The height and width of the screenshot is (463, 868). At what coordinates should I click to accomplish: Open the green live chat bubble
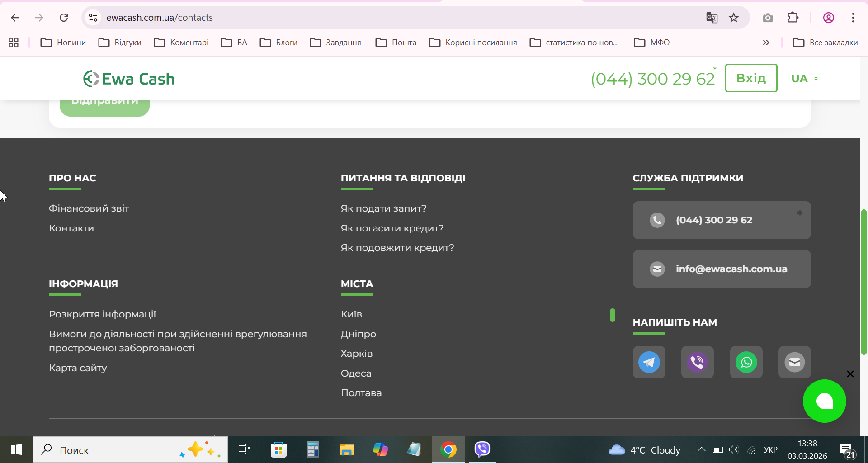pos(824,401)
